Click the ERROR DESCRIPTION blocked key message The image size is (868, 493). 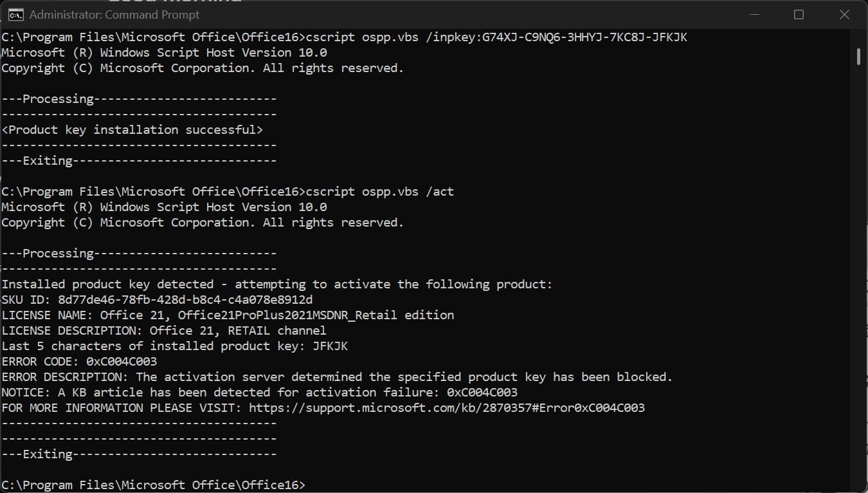pos(337,377)
